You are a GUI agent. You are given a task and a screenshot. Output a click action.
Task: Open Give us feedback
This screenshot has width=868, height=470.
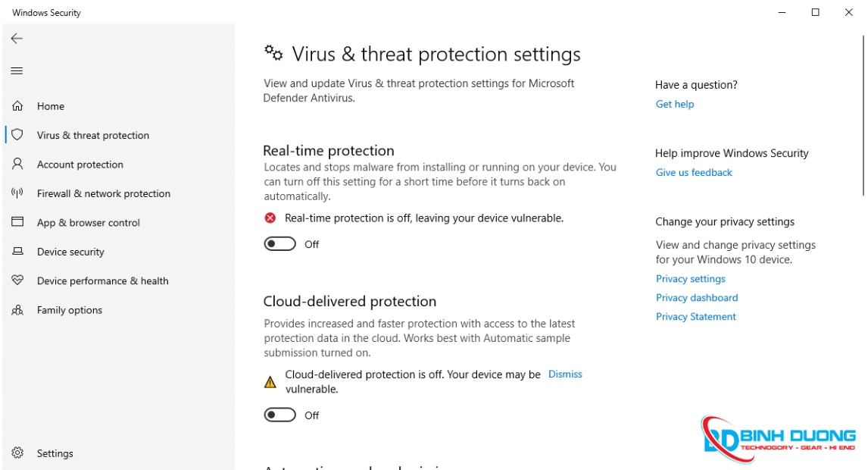[693, 172]
